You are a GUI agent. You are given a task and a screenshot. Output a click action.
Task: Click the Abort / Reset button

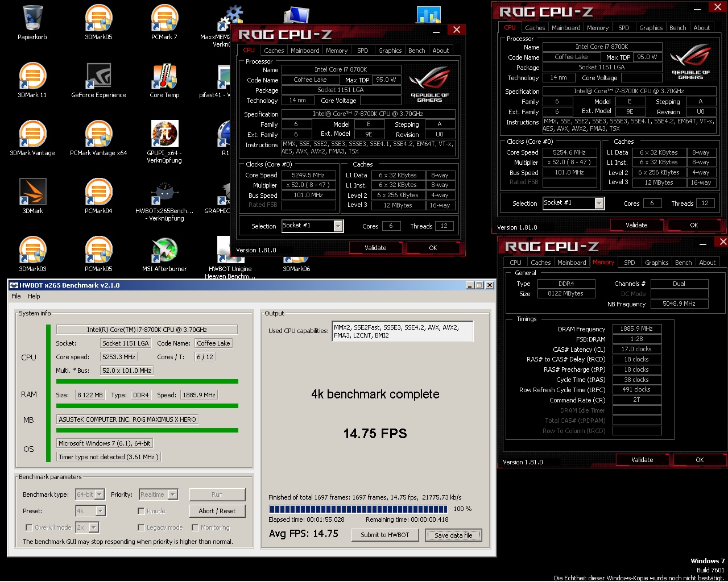click(217, 511)
